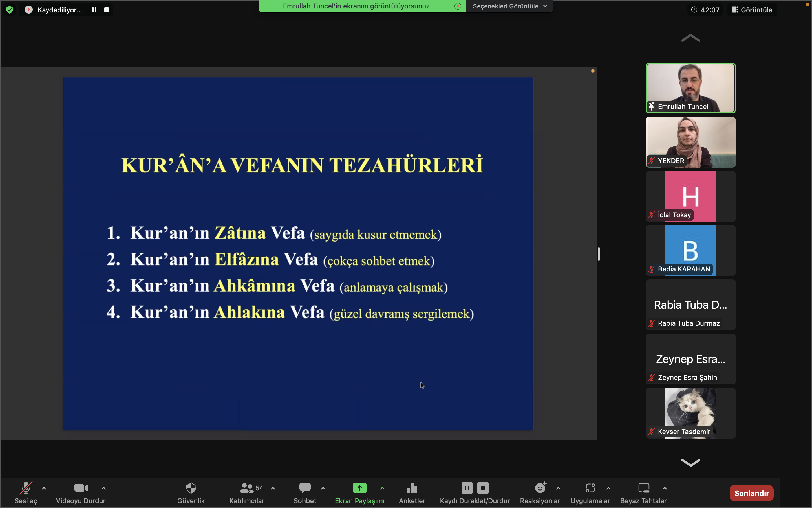Screen dimensions: 812x508
Task: Open Güvenlik security menu
Action: pyautogui.click(x=191, y=492)
